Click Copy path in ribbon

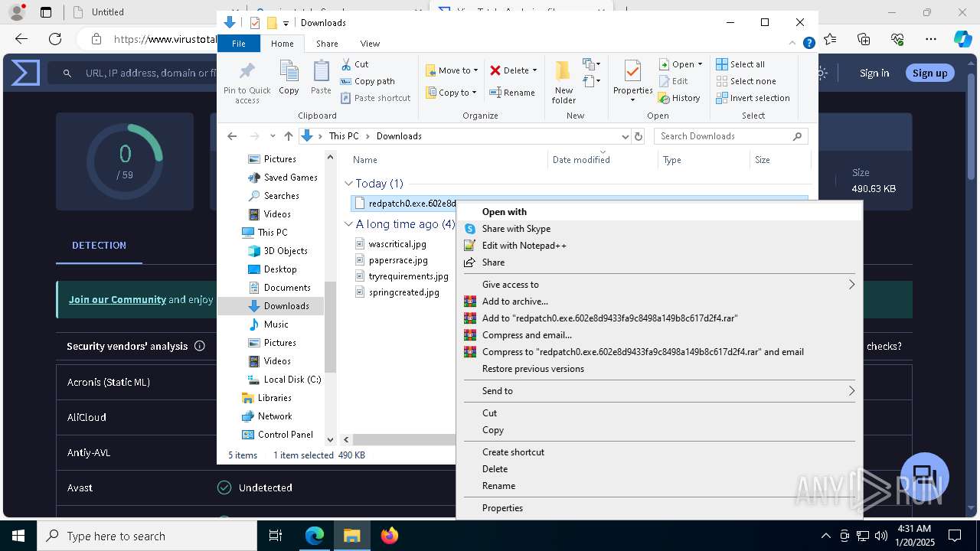pos(367,81)
